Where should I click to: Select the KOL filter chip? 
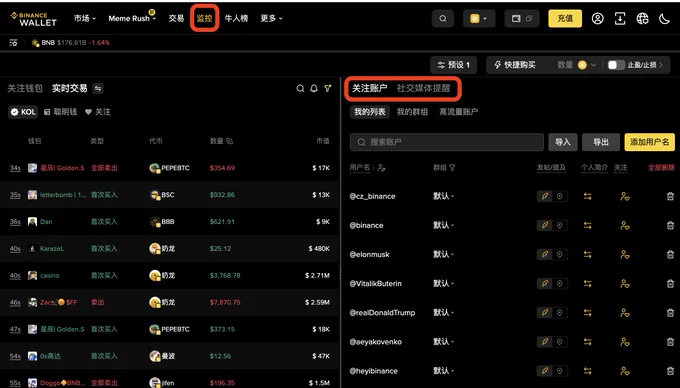coord(23,112)
